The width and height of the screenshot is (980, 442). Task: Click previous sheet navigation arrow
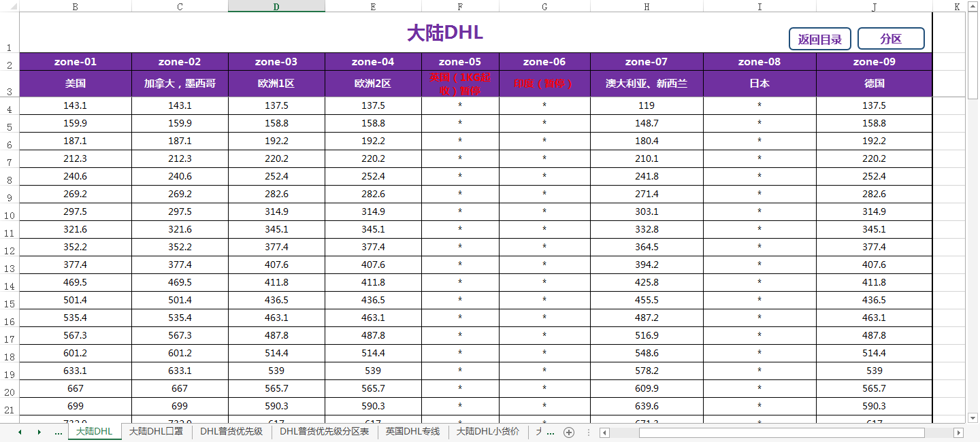click(20, 432)
